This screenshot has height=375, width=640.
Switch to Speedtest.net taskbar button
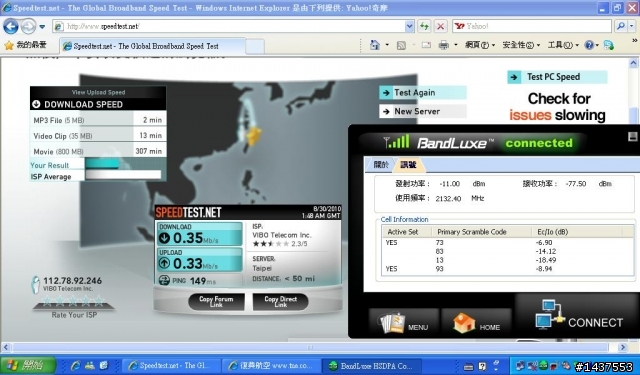[x=171, y=365]
